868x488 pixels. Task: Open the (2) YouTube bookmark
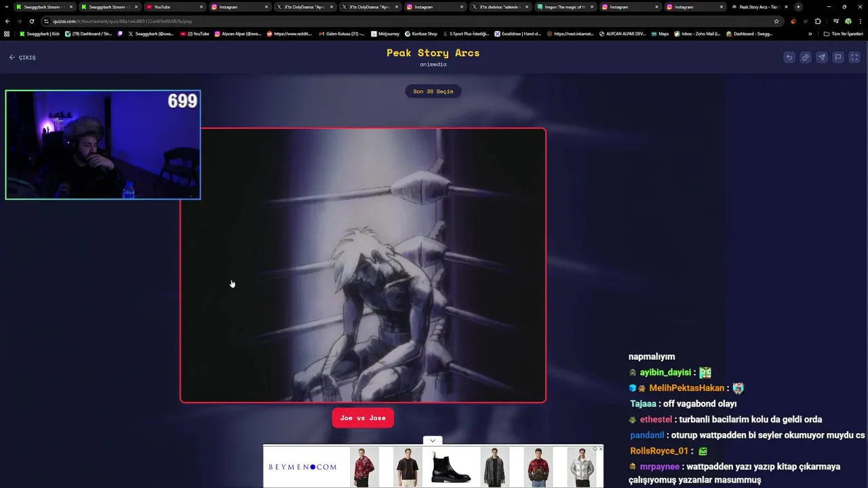tap(195, 34)
